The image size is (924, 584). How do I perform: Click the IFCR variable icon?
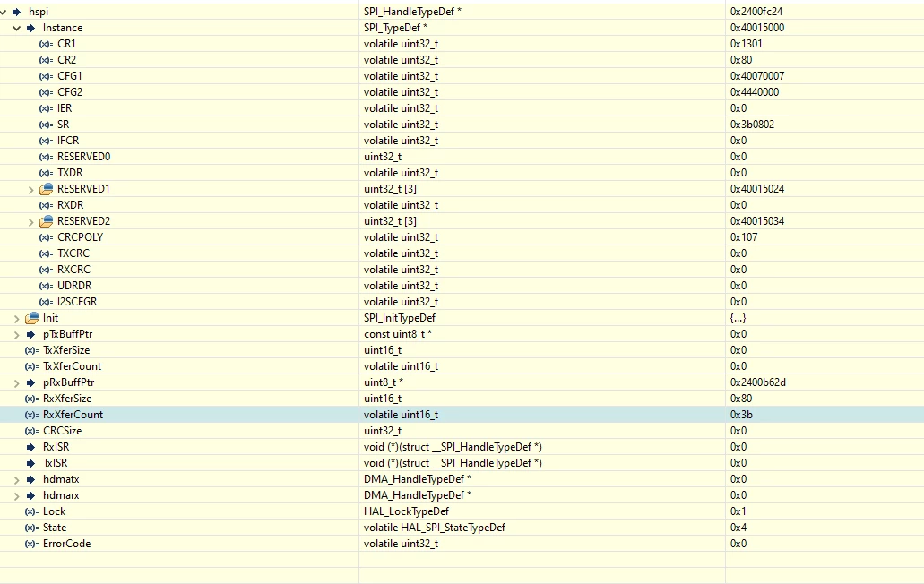click(46, 141)
